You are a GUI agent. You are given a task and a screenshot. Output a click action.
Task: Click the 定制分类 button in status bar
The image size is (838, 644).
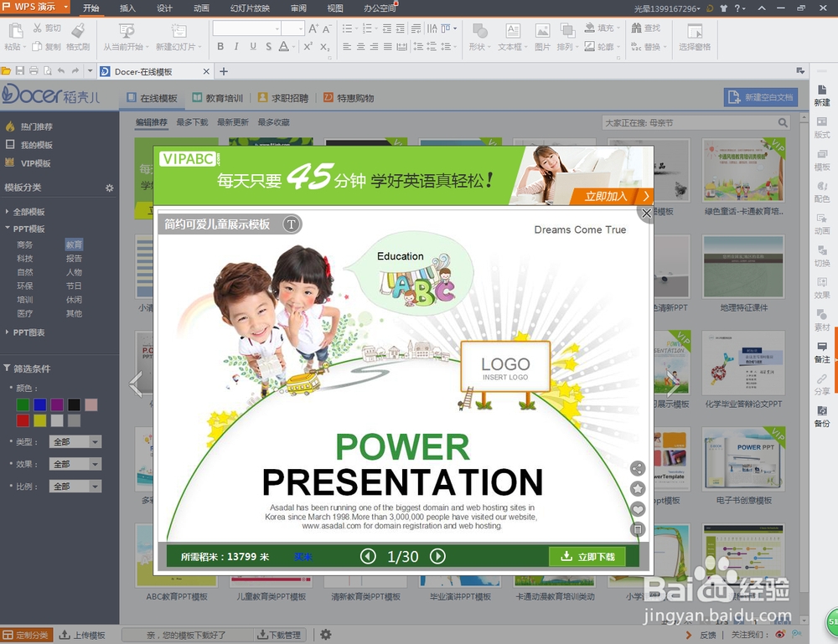pos(27,635)
